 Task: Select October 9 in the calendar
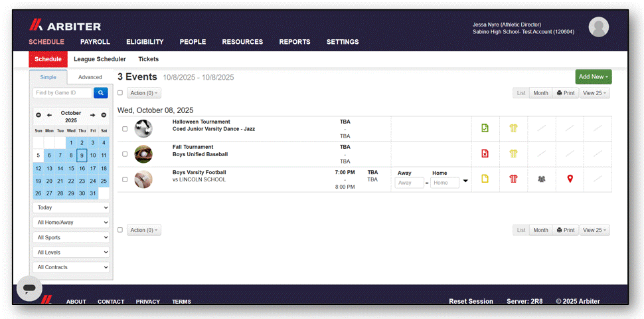coord(82,156)
